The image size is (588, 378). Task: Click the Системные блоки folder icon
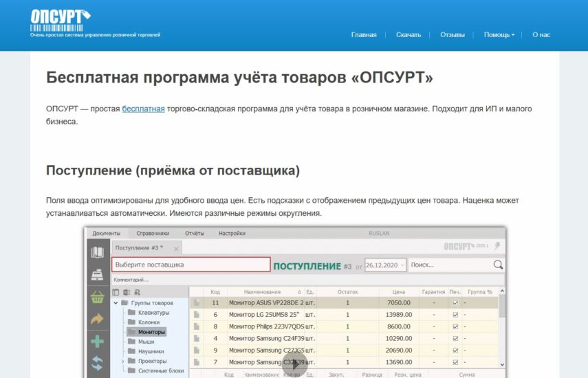click(x=131, y=370)
